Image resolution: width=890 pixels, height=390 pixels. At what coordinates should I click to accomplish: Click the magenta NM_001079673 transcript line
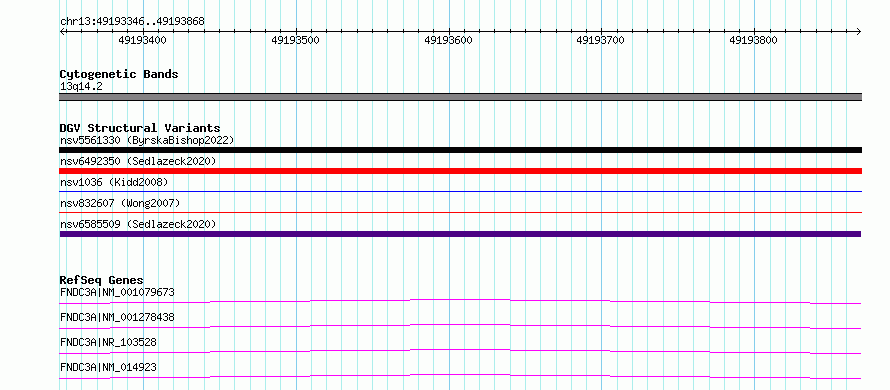pyautogui.click(x=460, y=301)
